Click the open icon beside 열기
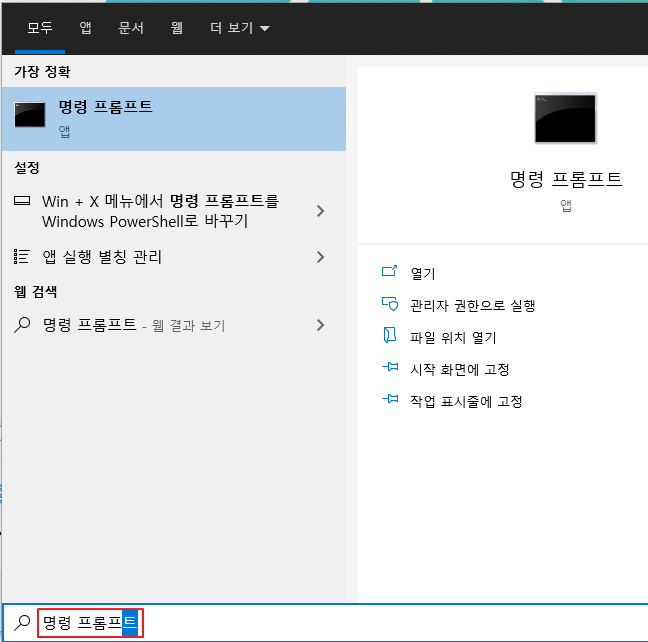Viewport: 648px width, 642px height. (389, 271)
